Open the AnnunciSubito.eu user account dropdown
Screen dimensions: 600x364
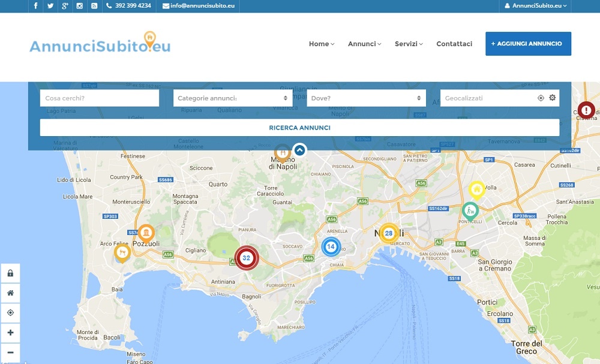pyautogui.click(x=535, y=6)
